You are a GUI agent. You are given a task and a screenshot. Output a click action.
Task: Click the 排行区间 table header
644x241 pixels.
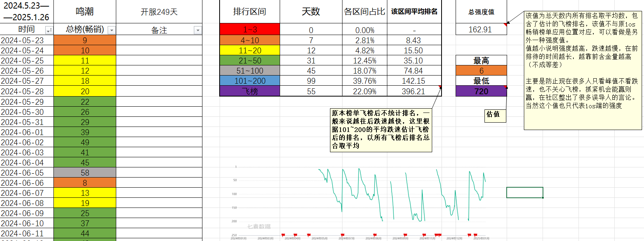pos(250,12)
